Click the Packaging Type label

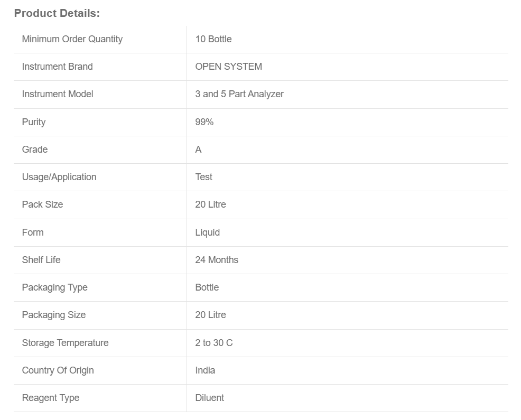pyautogui.click(x=54, y=287)
